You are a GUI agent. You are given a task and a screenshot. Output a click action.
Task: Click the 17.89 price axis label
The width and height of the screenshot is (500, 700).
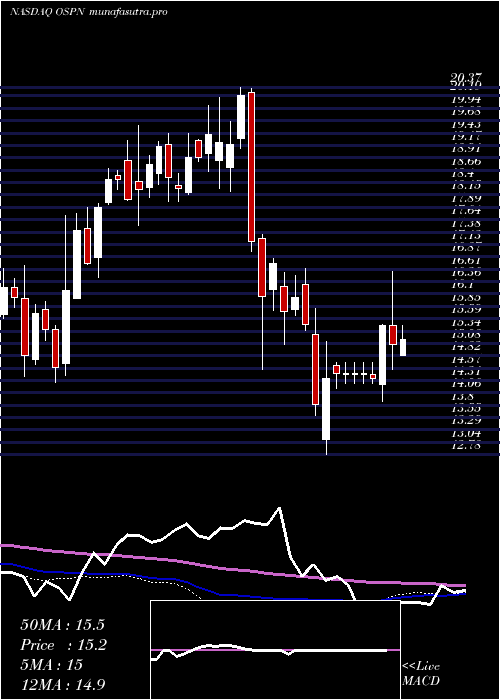point(467,199)
